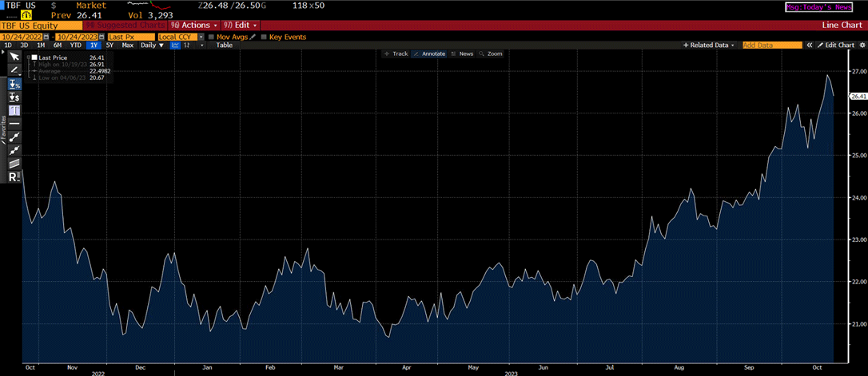
Task: Collapse the Last Price legend tree
Action: click(x=28, y=57)
